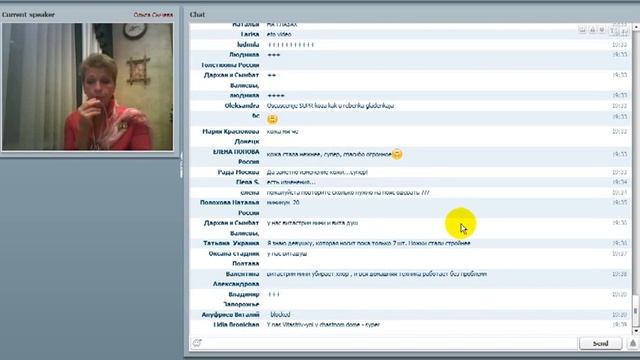Click the chat scrollbar thumb
This screenshot has width=640, height=360.
(636, 310)
